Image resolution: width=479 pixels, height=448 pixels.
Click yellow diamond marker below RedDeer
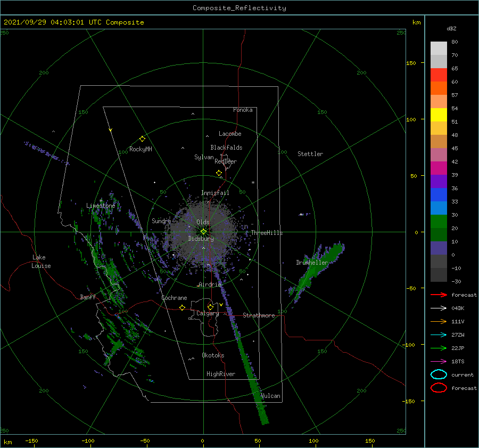coord(219,173)
